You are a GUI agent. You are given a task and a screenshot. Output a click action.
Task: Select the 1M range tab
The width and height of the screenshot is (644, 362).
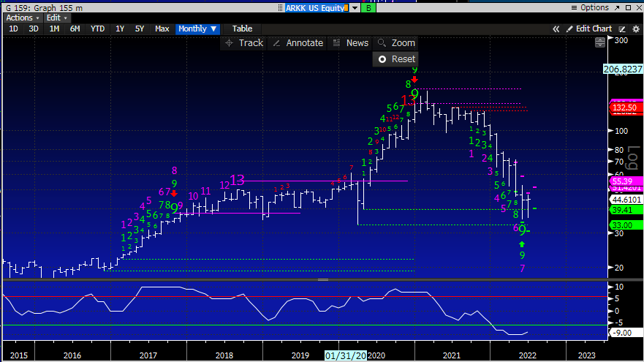click(54, 29)
